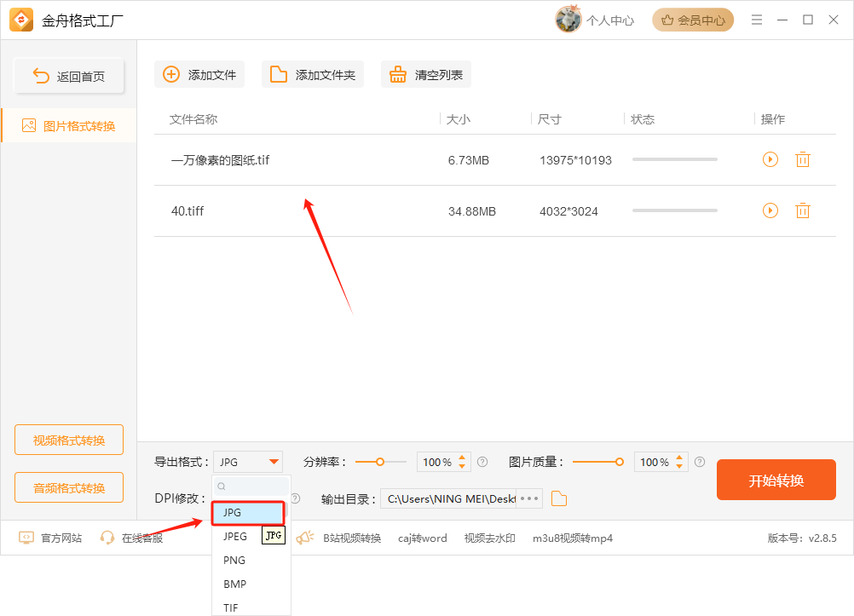This screenshot has height=616, width=854.
Task: Click 状态 column header
Action: (x=642, y=119)
